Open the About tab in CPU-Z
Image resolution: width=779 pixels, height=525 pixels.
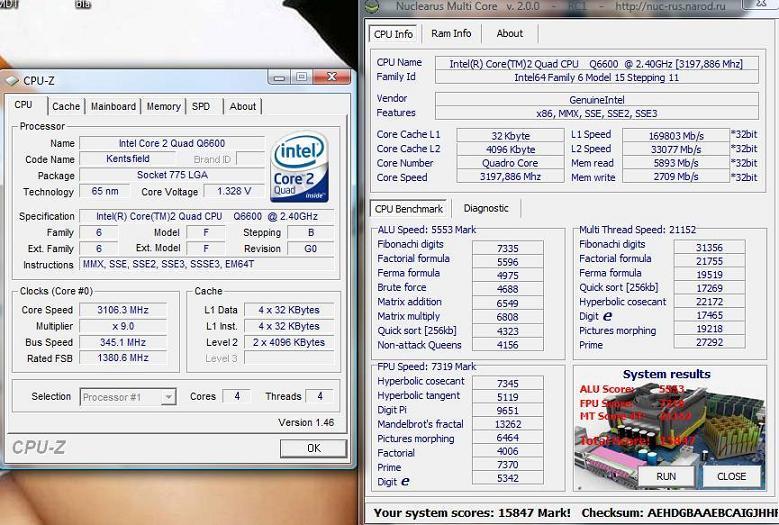click(x=242, y=106)
